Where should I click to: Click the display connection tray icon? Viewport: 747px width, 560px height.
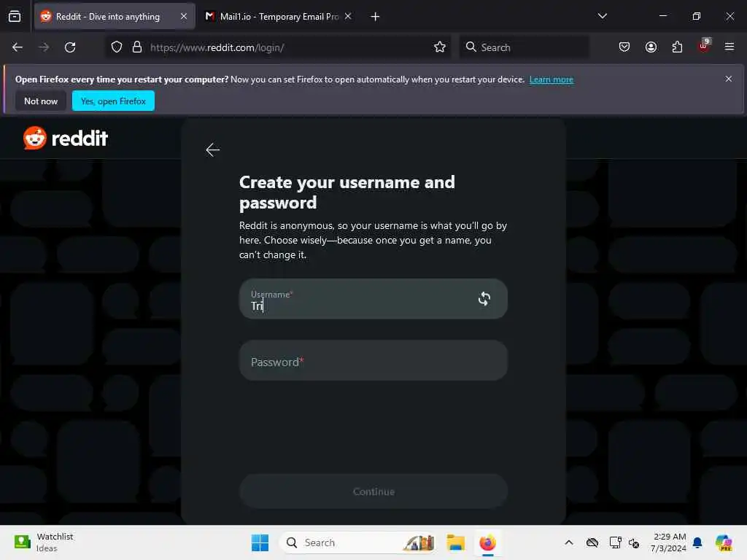pyautogui.click(x=615, y=542)
